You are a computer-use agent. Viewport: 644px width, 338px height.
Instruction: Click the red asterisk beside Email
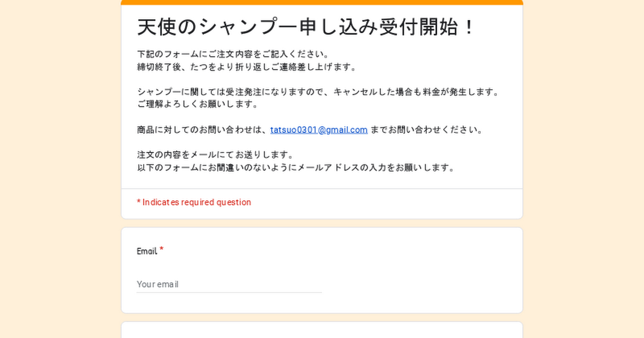click(162, 249)
